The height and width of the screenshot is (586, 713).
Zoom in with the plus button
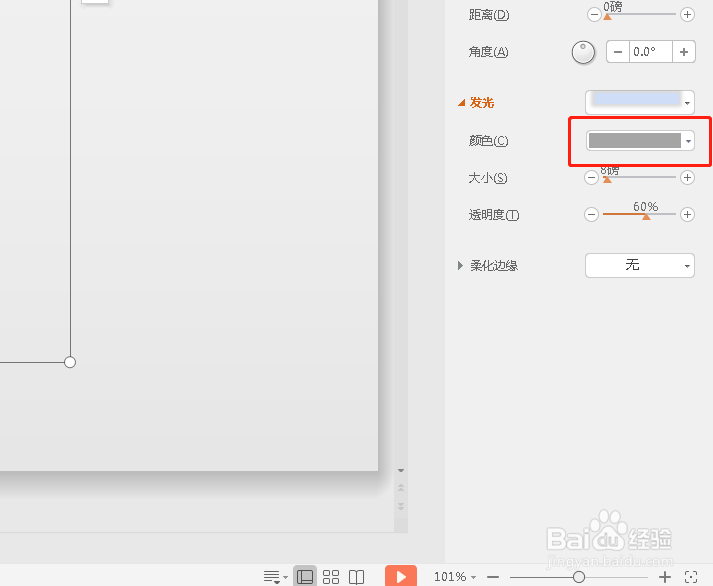[665, 577]
